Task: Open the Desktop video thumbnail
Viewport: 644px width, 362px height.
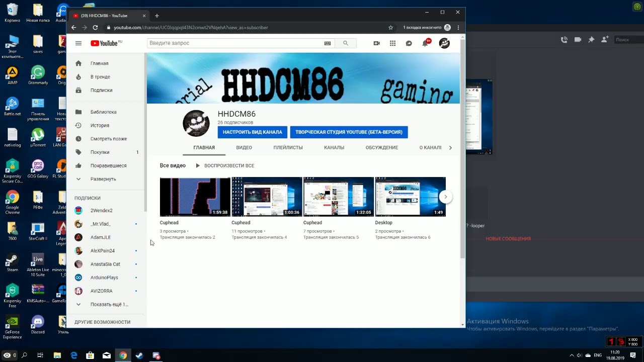Action: point(411,197)
